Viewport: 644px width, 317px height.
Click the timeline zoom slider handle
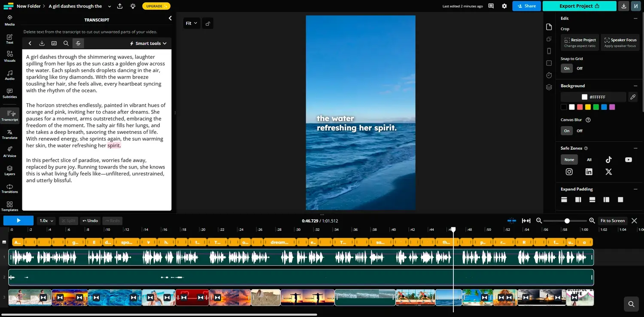click(567, 220)
